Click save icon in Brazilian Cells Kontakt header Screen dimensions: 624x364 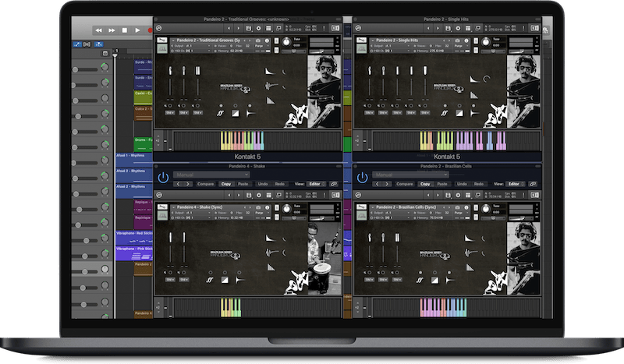(448, 195)
